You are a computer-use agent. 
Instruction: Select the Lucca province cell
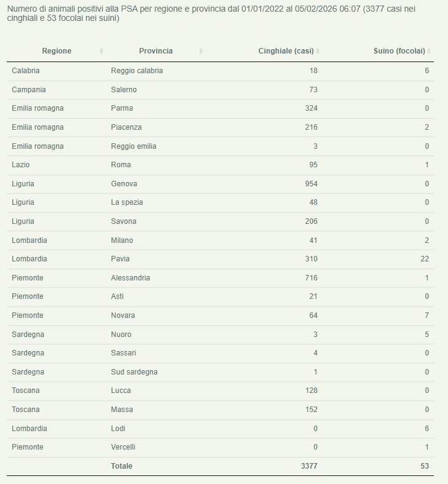(x=120, y=391)
